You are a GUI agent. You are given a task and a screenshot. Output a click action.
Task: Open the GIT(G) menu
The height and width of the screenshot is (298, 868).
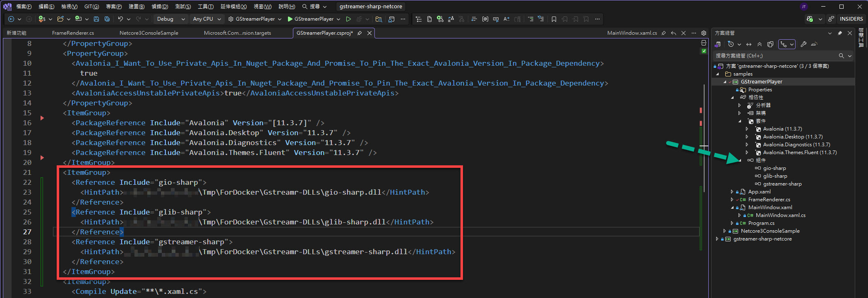(x=91, y=7)
